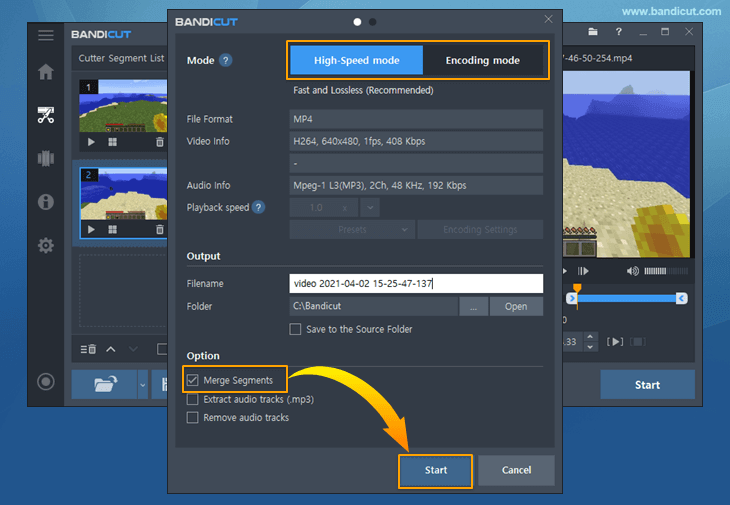The image size is (730, 505).
Task: Click the Encoding Settings button
Action: coord(480,229)
